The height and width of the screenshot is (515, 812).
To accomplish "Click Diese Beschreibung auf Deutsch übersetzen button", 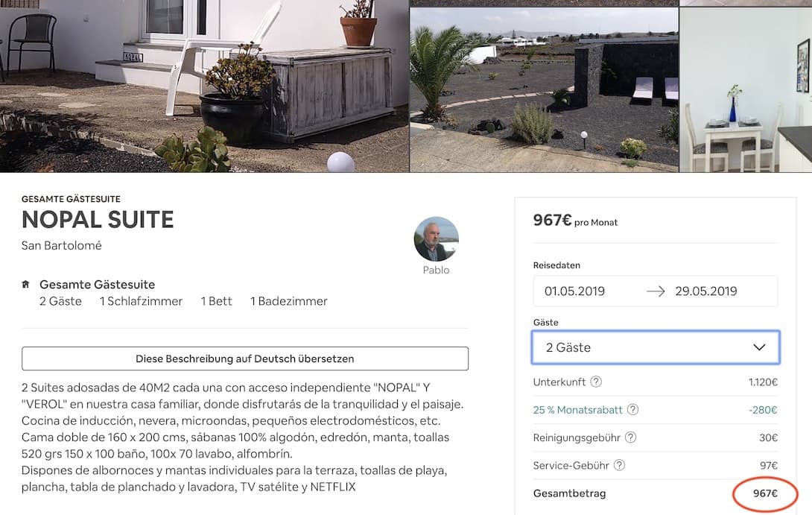I will click(245, 358).
